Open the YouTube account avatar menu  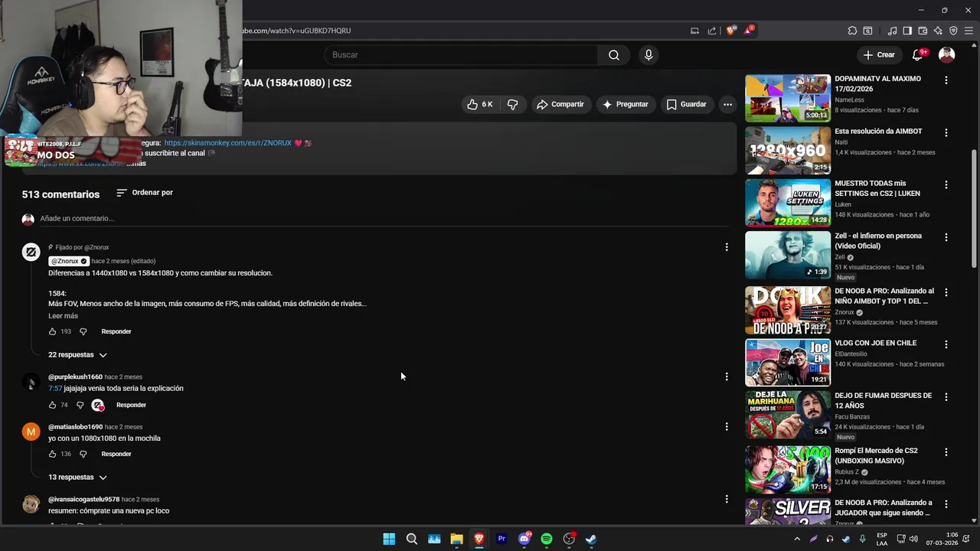pos(947,55)
